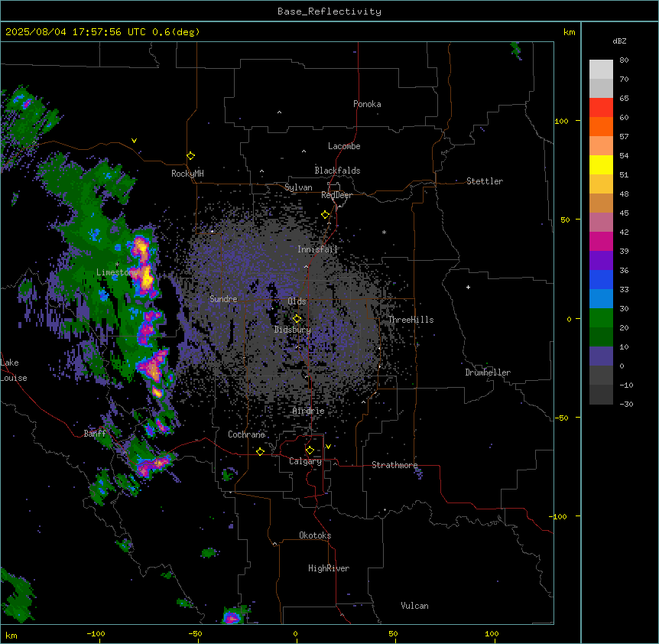This screenshot has width=659, height=644.
Task: Click the dBZ legend heading
Action: coord(619,41)
